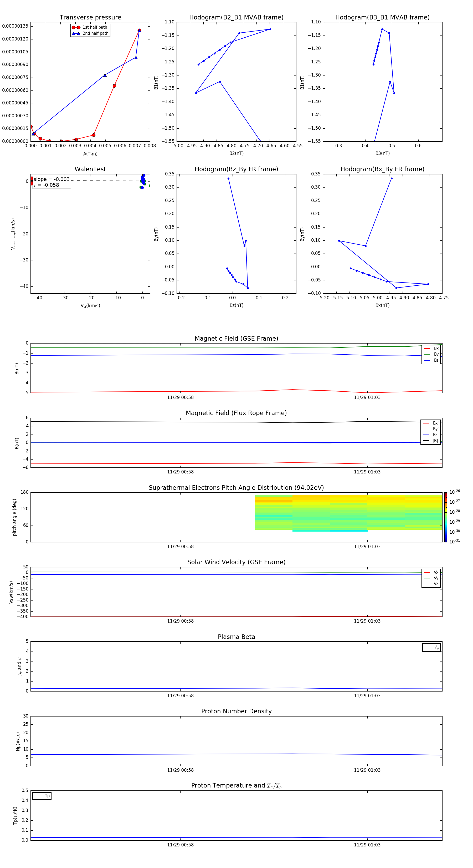Image resolution: width=473 pixels, height=868 pixels.
Task: Click the 'Vy' legend entry in the velocity plot
Action: coord(431,578)
